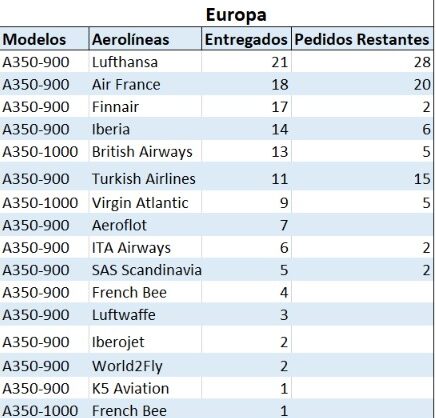Viewport: 436px width, 418px height.
Task: Select the Iberojet cell
Action: (145, 342)
